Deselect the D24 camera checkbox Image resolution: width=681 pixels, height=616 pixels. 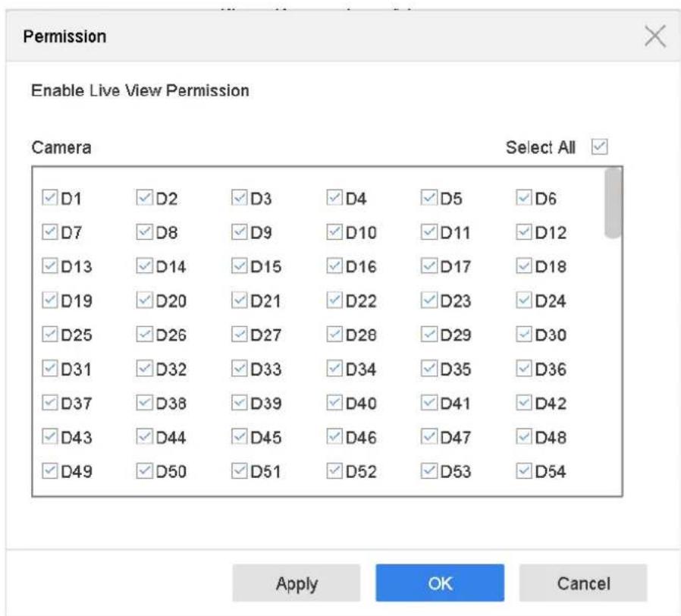pos(524,300)
